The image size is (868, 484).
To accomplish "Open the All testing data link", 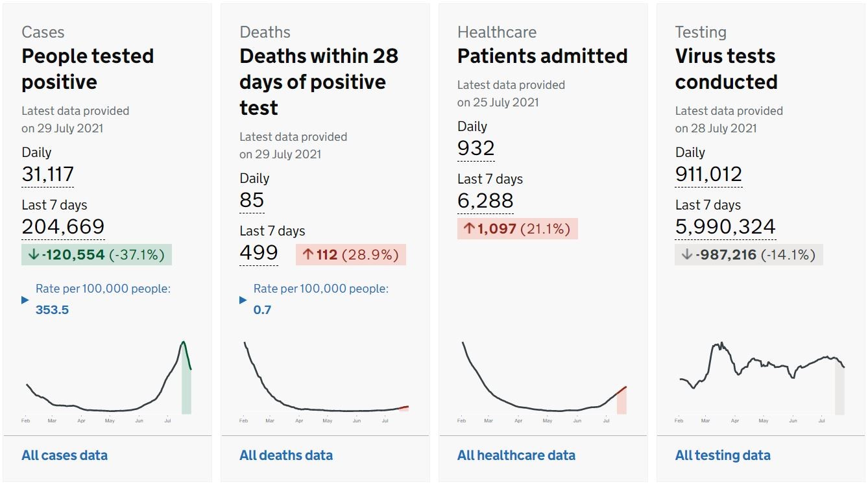I will (723, 455).
